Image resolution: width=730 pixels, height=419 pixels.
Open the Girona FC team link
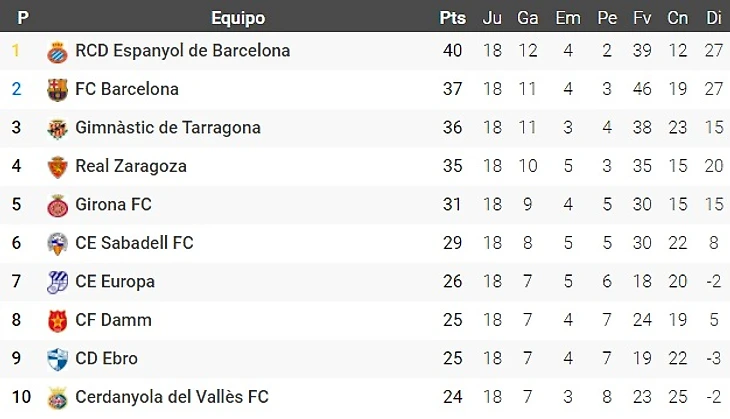[x=113, y=204]
